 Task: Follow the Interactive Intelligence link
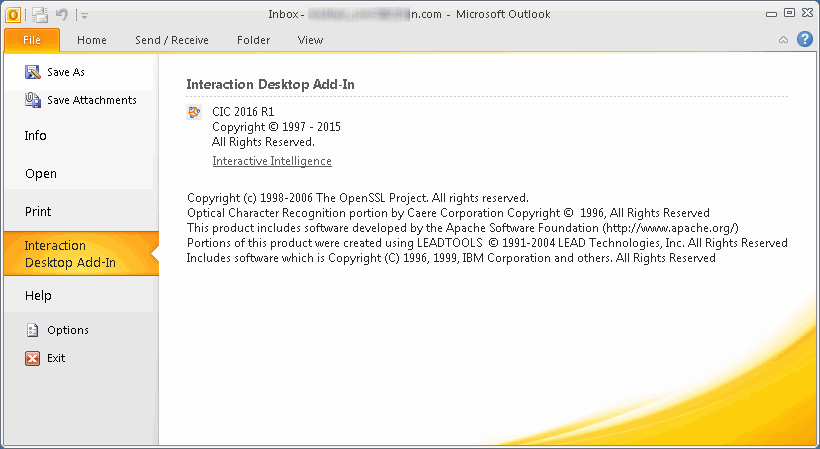coord(272,161)
